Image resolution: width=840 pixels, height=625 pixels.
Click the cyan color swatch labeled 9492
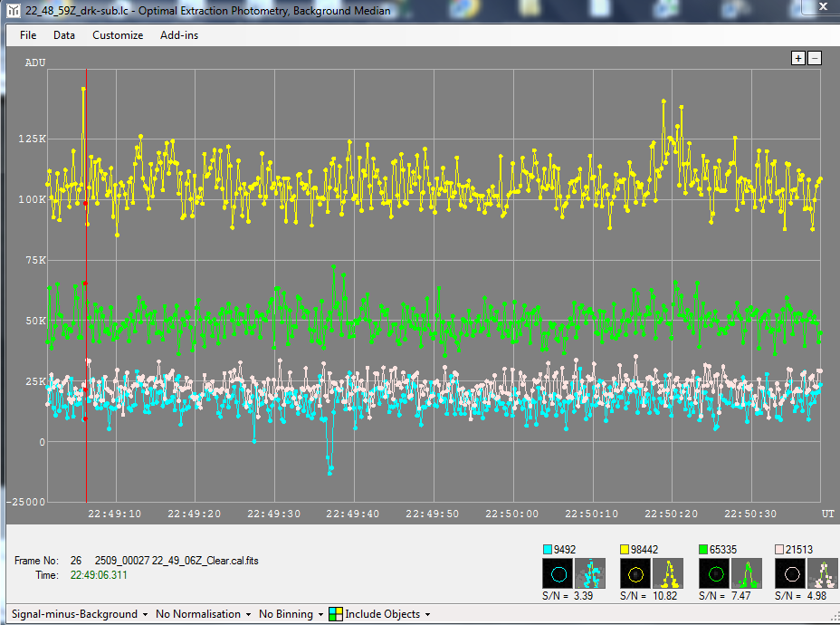click(548, 550)
